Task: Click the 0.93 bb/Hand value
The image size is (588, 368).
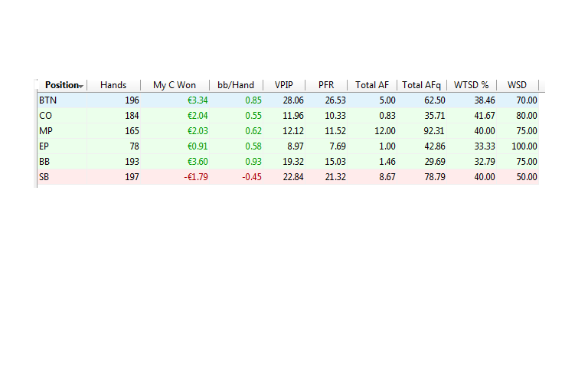Action: tap(253, 162)
